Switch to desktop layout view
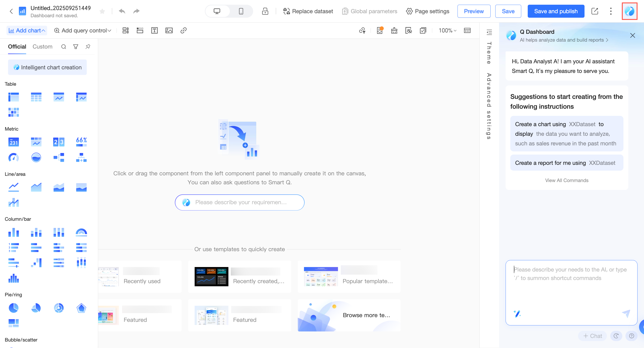This screenshot has height=348, width=644. [217, 11]
